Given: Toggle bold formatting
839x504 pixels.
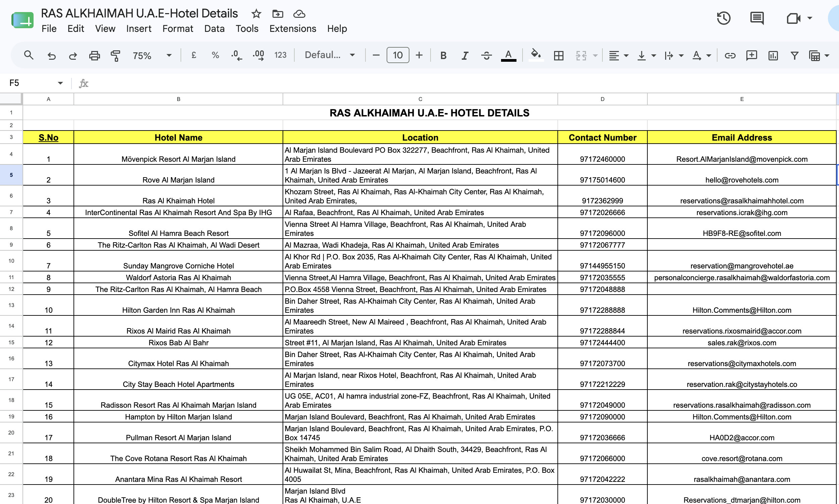Looking at the screenshot, I should 443,55.
